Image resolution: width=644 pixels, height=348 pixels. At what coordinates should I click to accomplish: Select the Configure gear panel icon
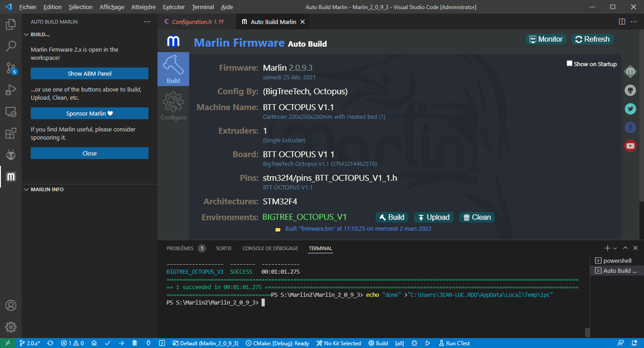[173, 106]
